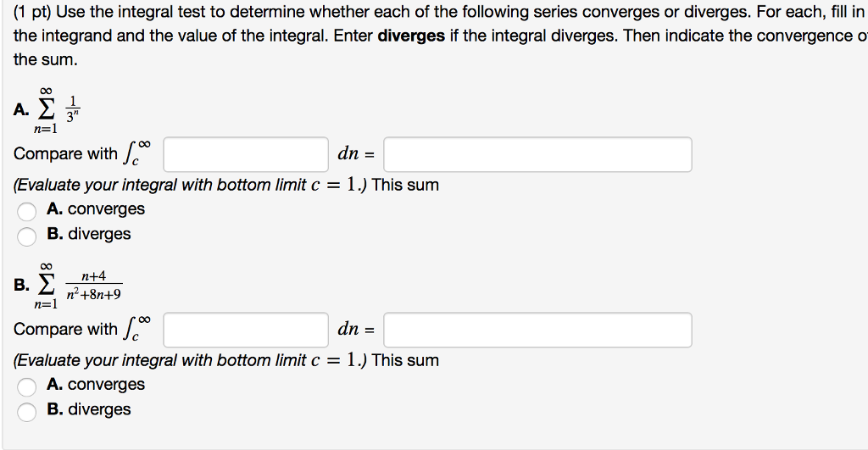Select 'B. diverges' radio for series A
This screenshot has height=450, width=868.
click(x=26, y=236)
